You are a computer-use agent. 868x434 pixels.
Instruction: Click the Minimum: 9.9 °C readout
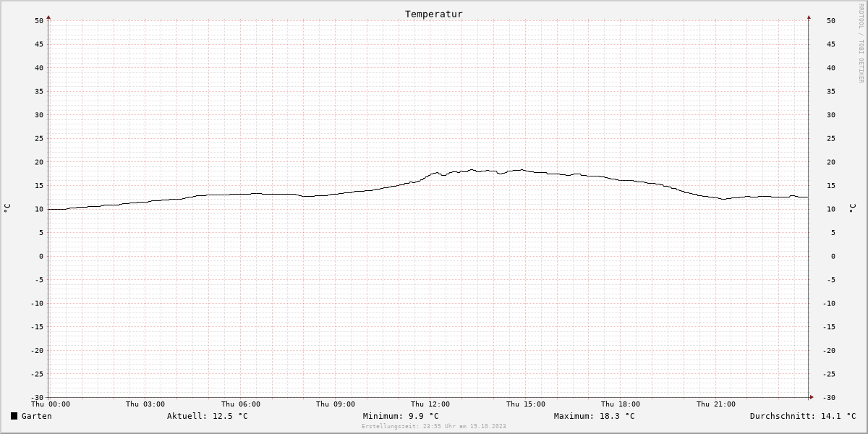(x=401, y=416)
